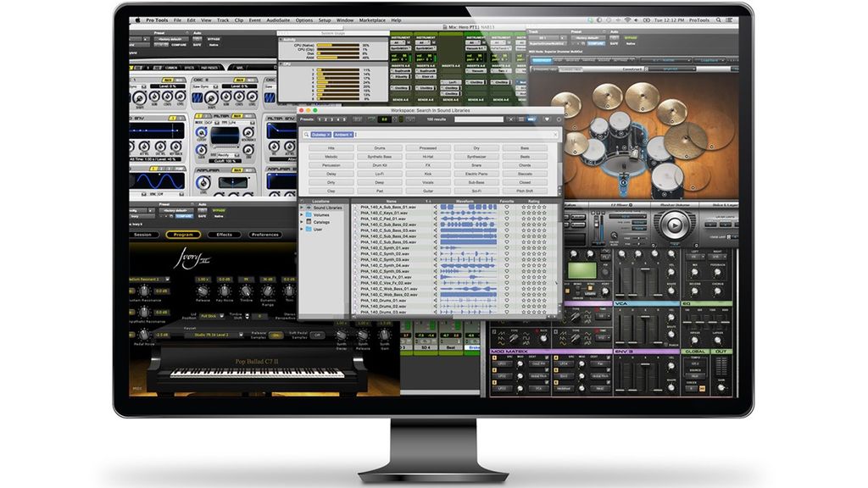Expand the Catalogs folder in the sidebar
This screenshot has width=868, height=488.
click(x=300, y=222)
